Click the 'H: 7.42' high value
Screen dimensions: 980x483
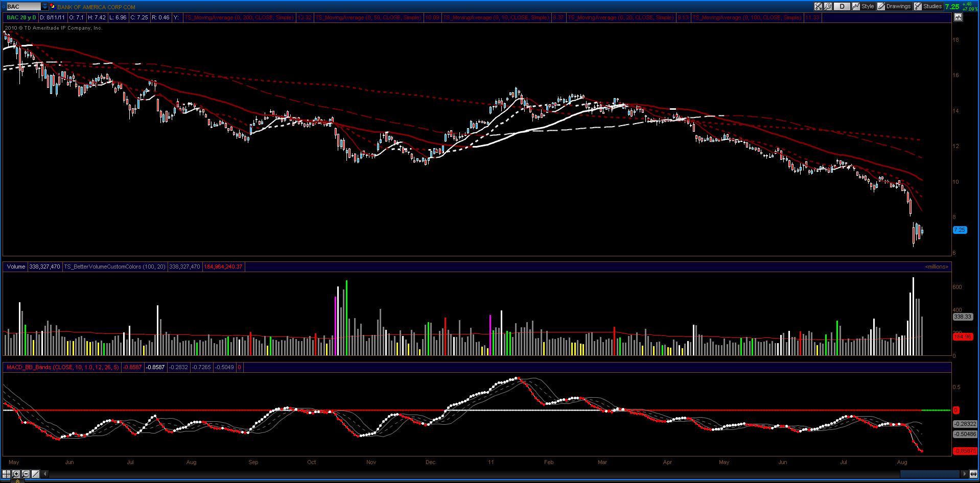tap(97, 17)
